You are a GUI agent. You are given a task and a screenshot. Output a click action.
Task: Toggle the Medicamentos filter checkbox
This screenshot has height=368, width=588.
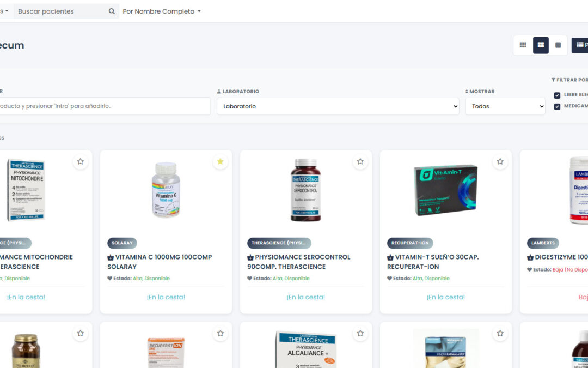[x=557, y=107]
